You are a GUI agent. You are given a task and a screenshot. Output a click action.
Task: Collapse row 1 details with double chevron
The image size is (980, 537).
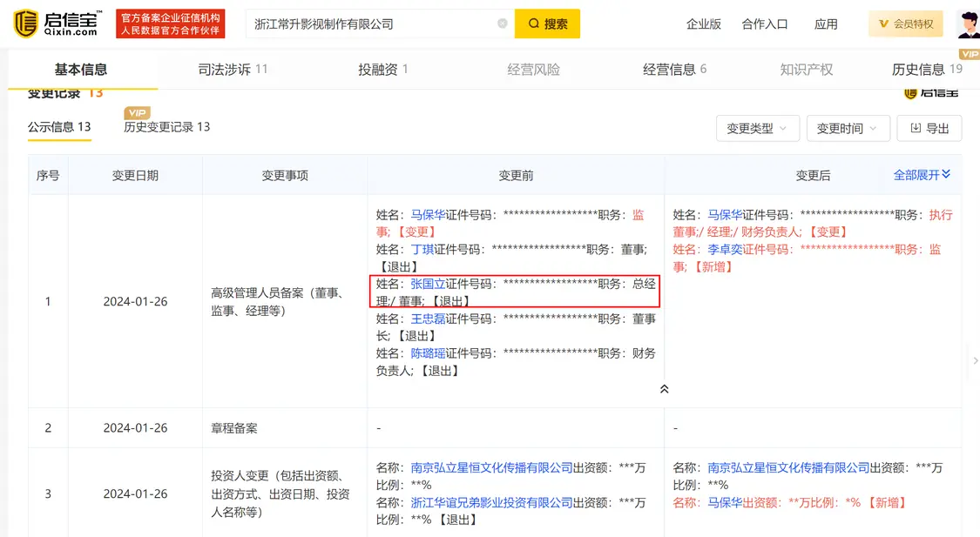(664, 389)
